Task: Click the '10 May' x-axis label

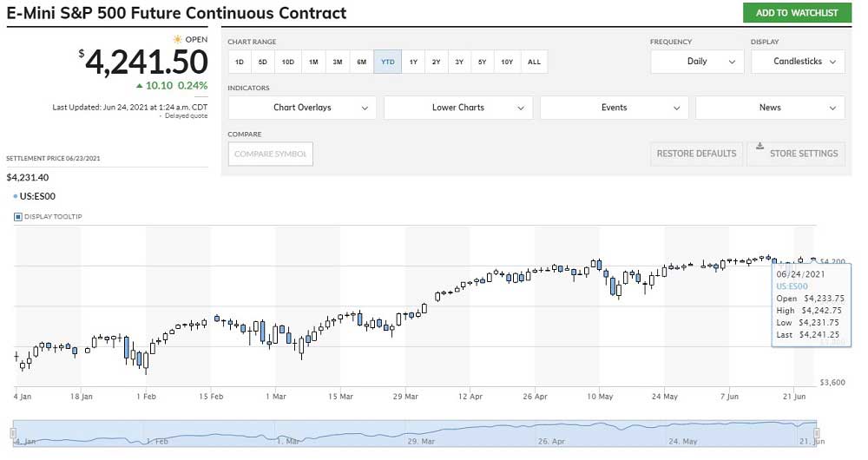Action: (x=600, y=397)
